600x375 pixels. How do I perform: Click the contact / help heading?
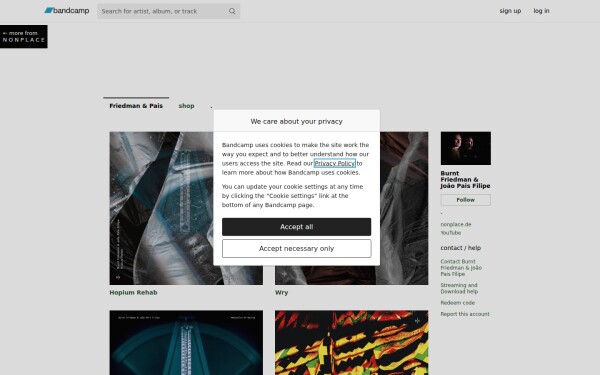(460, 248)
